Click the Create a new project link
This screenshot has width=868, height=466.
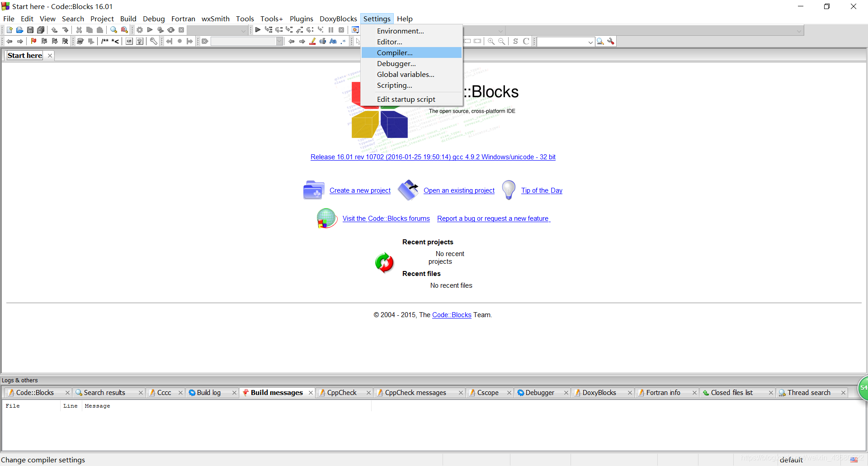click(x=360, y=190)
